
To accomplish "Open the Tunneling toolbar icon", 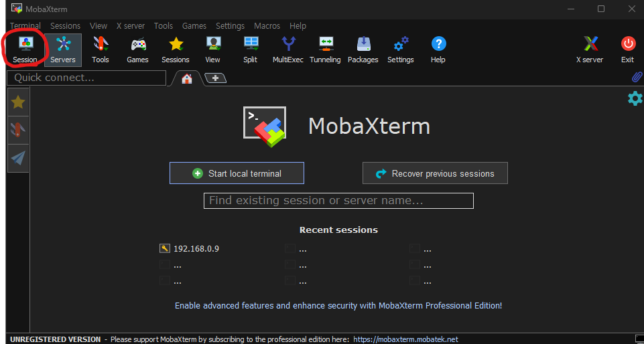I will point(325,50).
